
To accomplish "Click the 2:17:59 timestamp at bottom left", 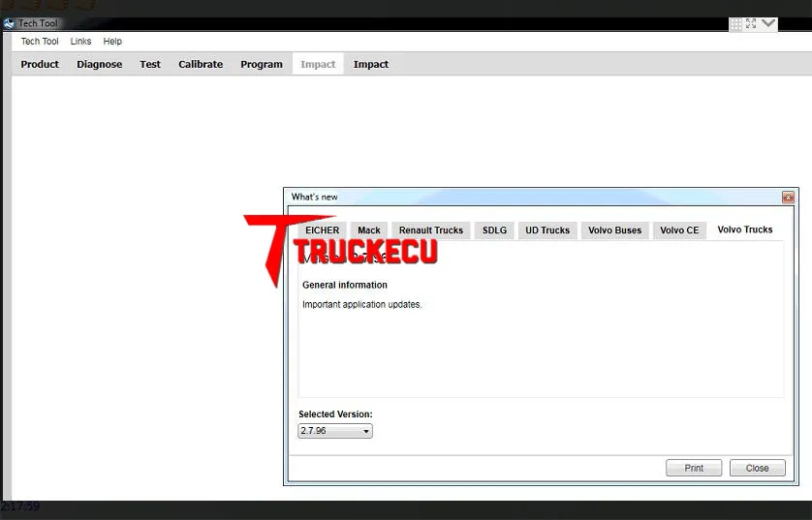I will (x=20, y=506).
